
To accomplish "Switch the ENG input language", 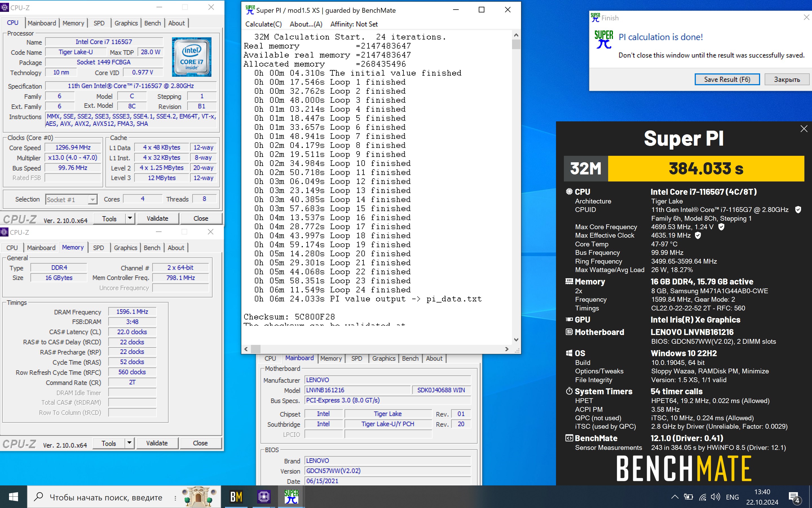I will coord(732,497).
